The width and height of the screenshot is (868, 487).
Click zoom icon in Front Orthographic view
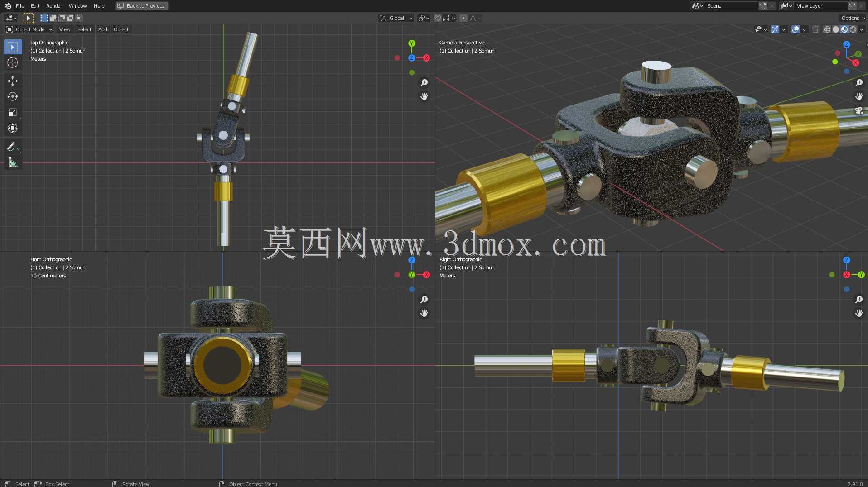click(x=424, y=300)
